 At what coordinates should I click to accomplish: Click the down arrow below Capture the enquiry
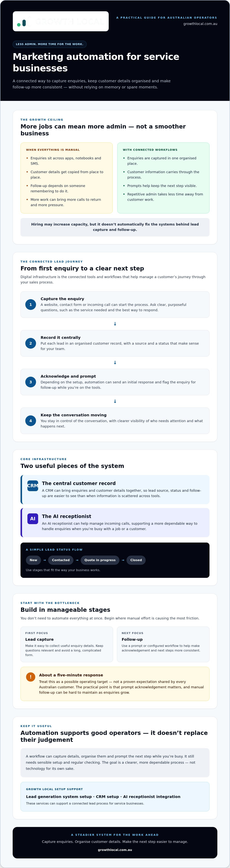[115, 324]
